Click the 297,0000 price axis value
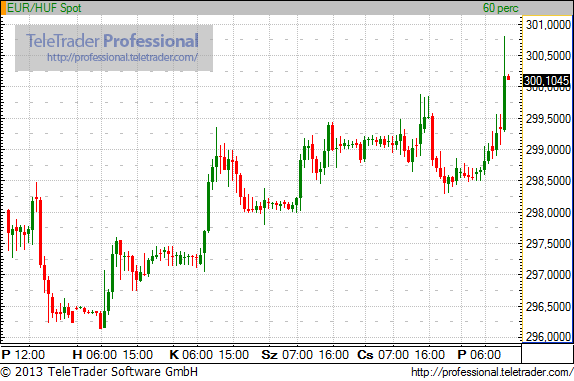This screenshot has width=574, height=381. pos(548,275)
